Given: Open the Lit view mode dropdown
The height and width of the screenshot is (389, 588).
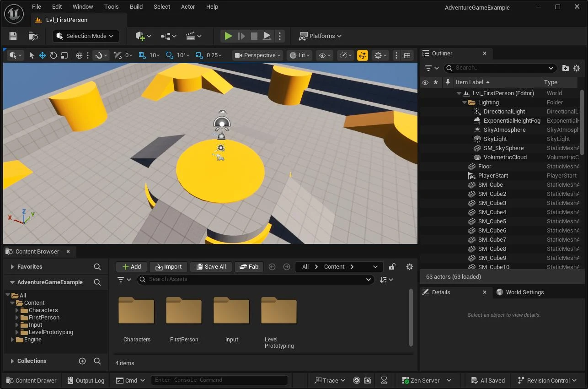Looking at the screenshot, I should 300,55.
